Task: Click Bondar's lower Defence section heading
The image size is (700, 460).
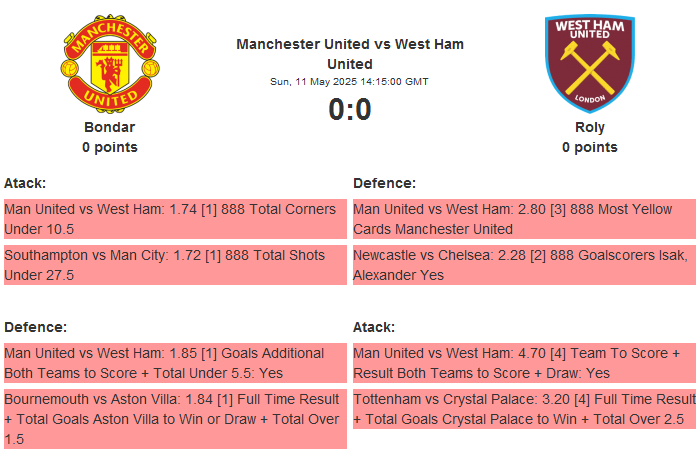Action: click(35, 327)
